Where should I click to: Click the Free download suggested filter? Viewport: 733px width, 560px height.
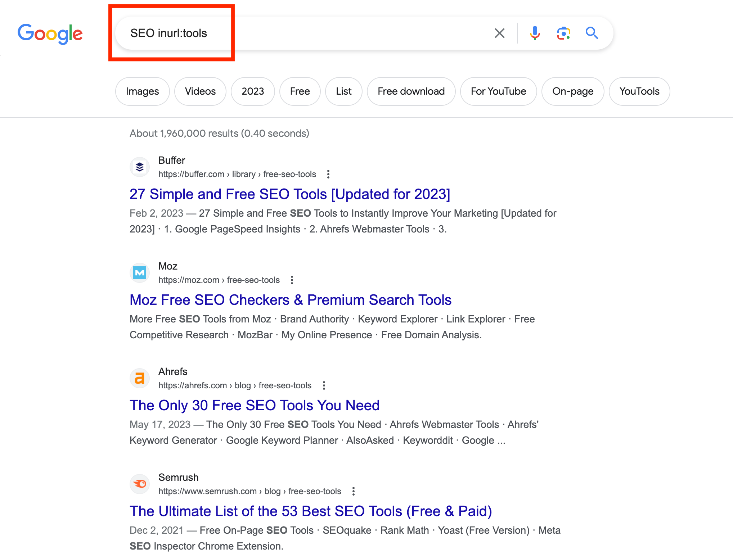coord(410,91)
